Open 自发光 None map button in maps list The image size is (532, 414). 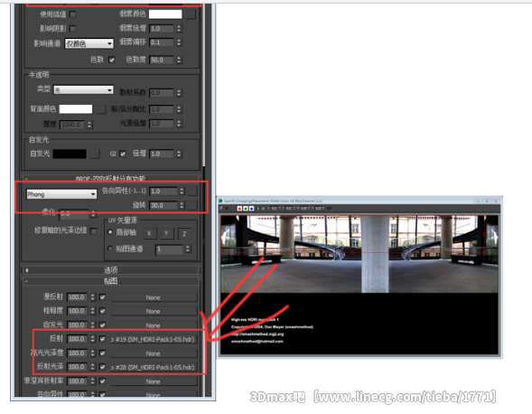click(154, 325)
